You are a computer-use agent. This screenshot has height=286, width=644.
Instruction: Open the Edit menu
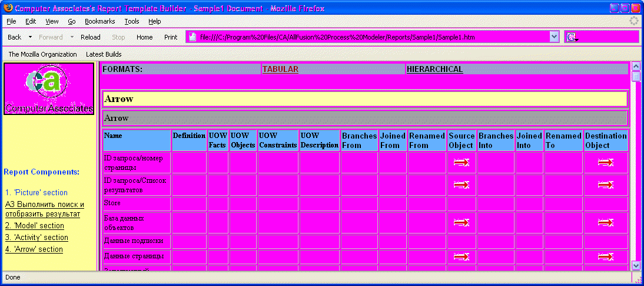click(x=31, y=21)
